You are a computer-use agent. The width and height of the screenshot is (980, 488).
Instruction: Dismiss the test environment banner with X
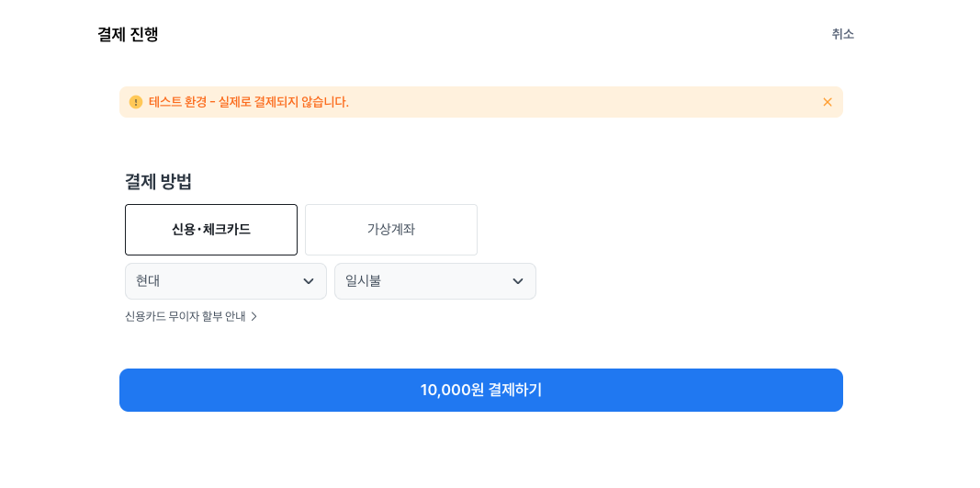tap(828, 102)
